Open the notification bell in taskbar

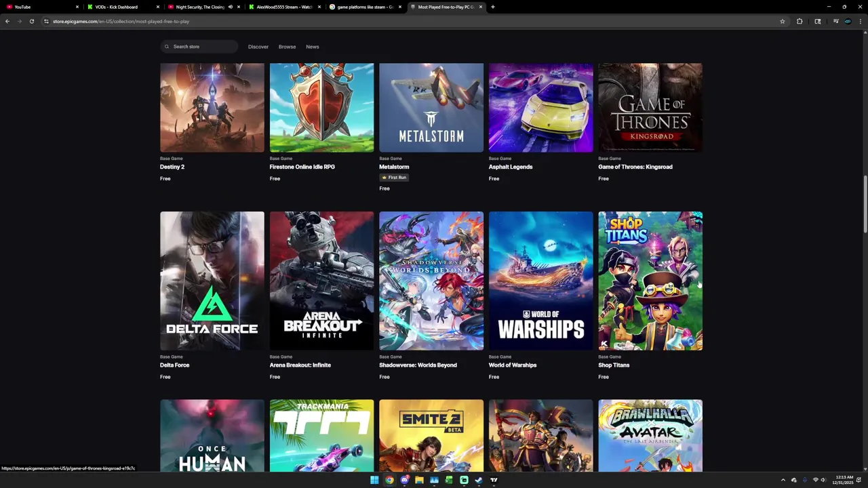859,480
